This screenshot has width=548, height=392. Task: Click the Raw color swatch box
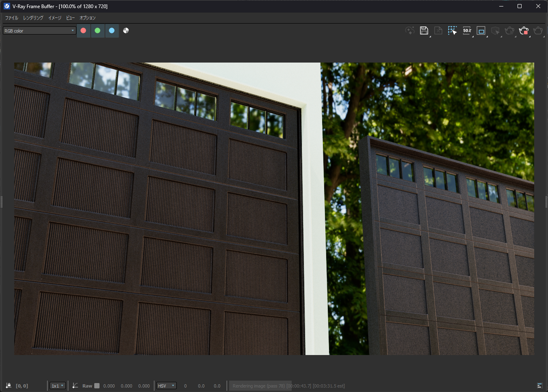pos(97,386)
